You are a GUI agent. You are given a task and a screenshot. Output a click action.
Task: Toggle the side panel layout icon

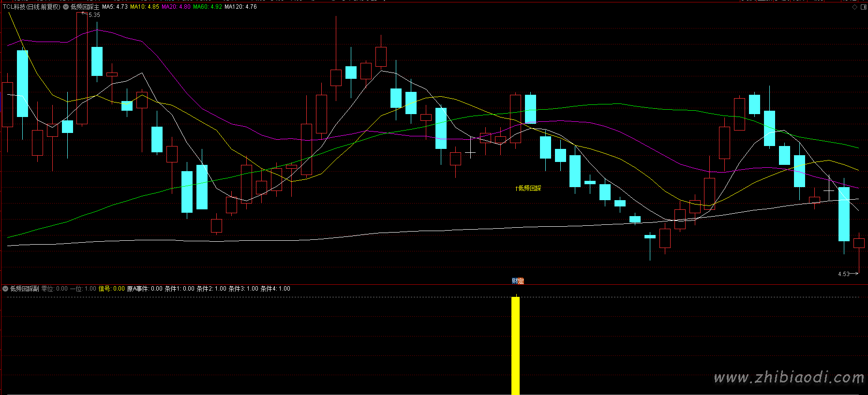point(864,7)
